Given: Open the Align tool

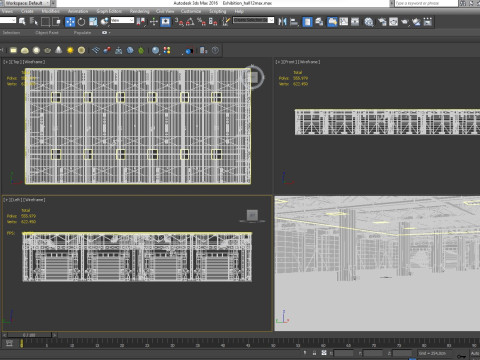Looking at the screenshot, I should point(294,22).
